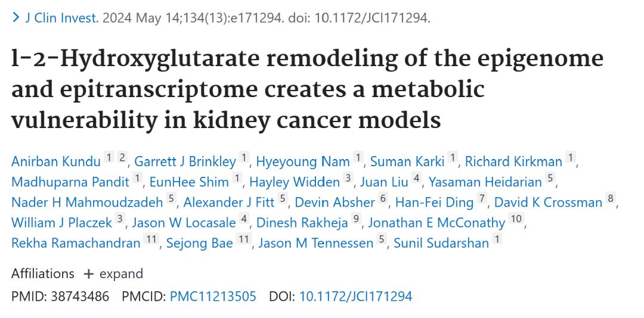
Task: Show affiliation 4 beside Juan Liu
Action: click(416, 177)
